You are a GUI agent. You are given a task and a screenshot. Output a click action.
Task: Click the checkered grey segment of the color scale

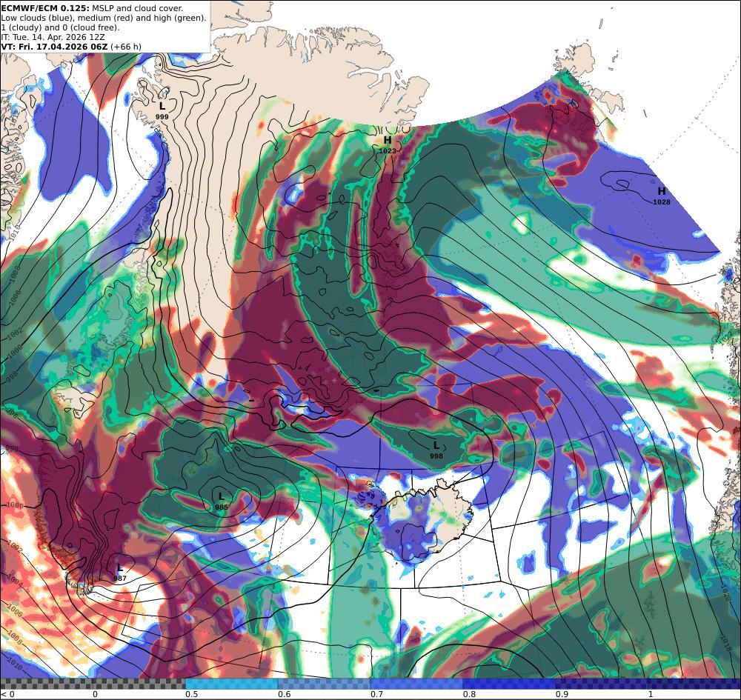point(93,684)
